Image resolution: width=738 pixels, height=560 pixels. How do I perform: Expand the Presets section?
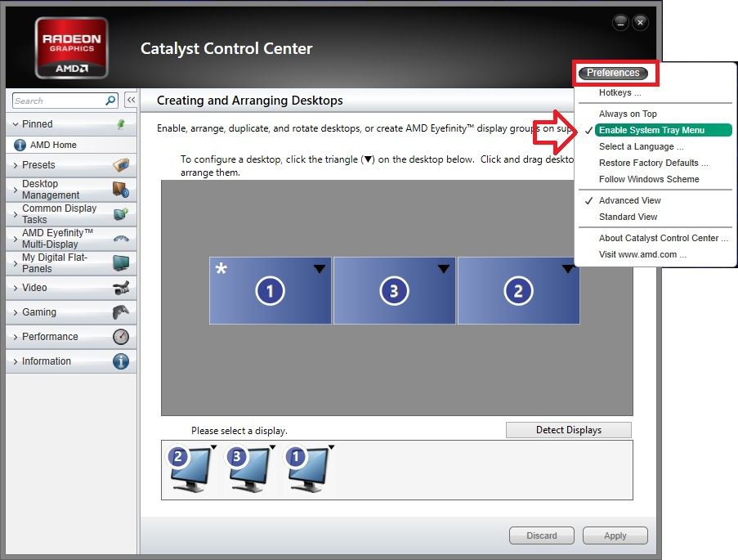[16, 165]
